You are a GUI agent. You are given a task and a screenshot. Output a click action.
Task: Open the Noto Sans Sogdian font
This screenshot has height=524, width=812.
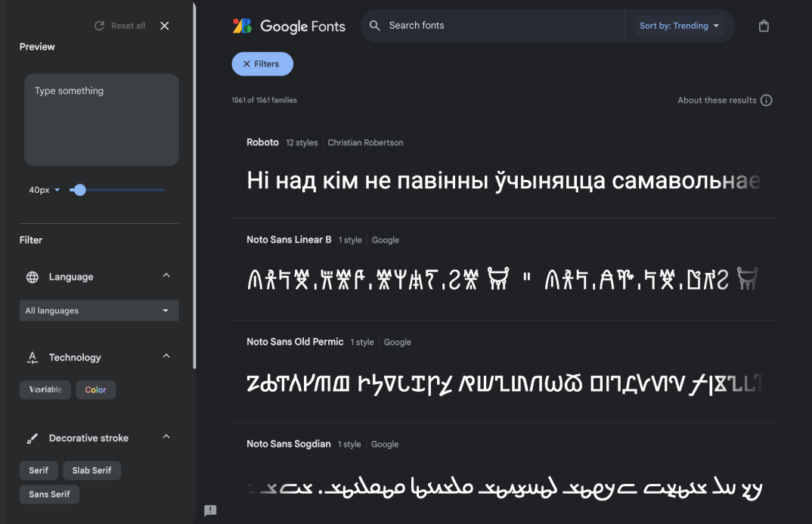point(289,444)
